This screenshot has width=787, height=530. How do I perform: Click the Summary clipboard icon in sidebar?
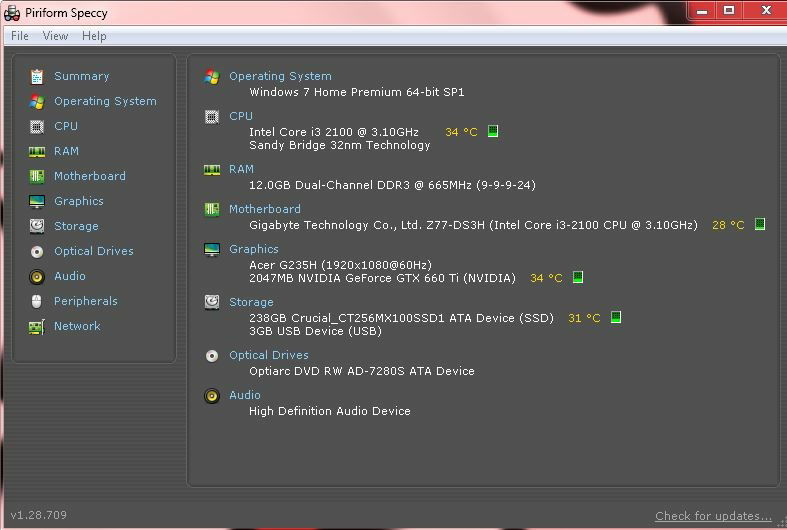tap(37, 76)
